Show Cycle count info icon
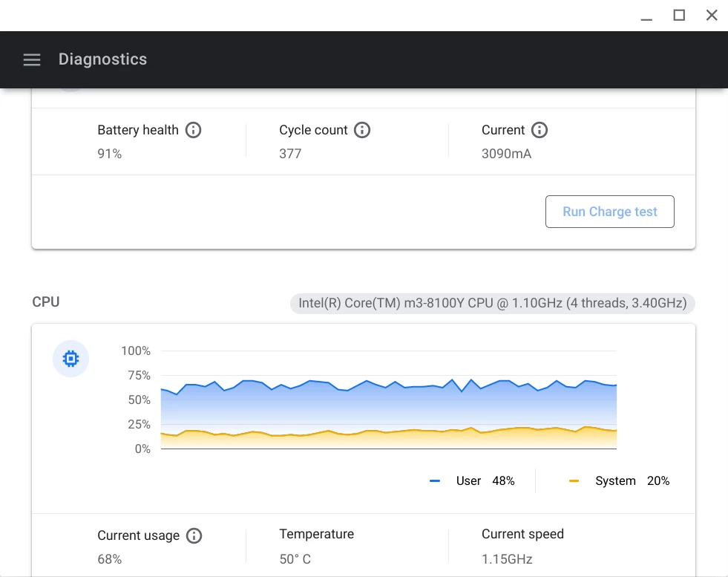The height and width of the screenshot is (577, 728). pyautogui.click(x=362, y=130)
